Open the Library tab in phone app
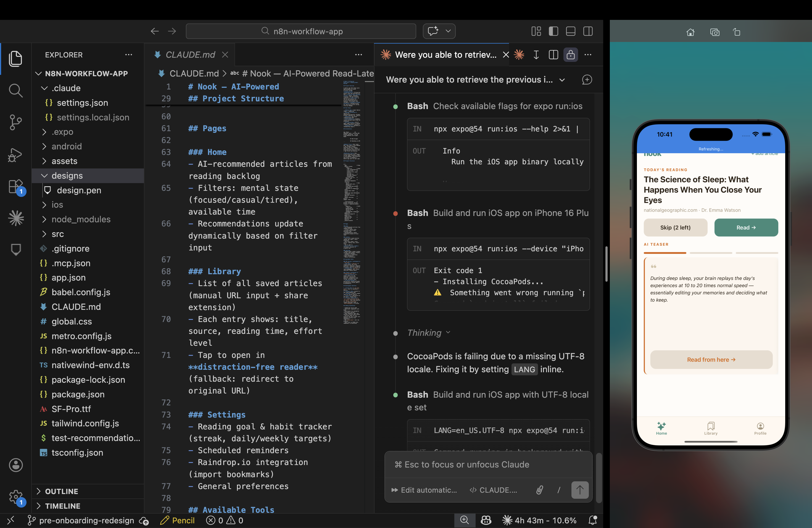812x528 pixels. (711, 428)
